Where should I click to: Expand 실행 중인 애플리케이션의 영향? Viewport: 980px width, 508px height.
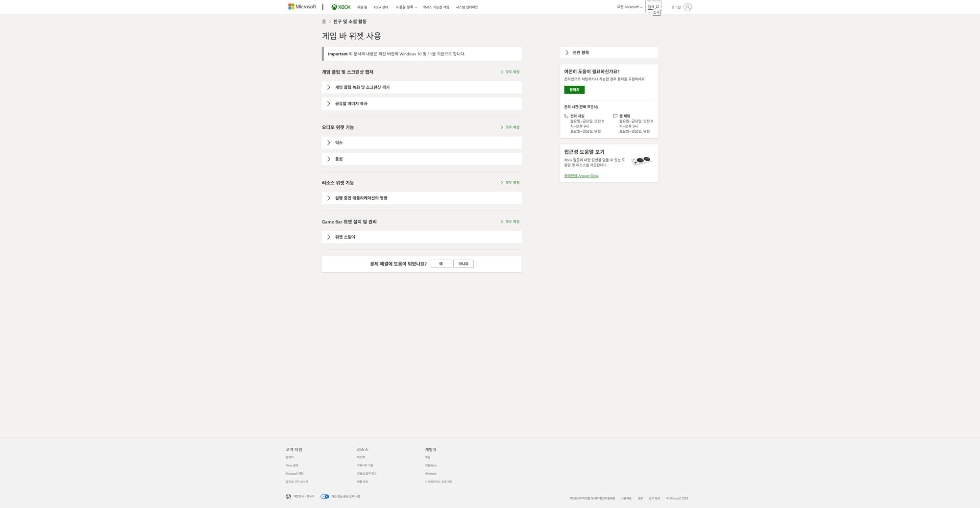[x=422, y=198]
